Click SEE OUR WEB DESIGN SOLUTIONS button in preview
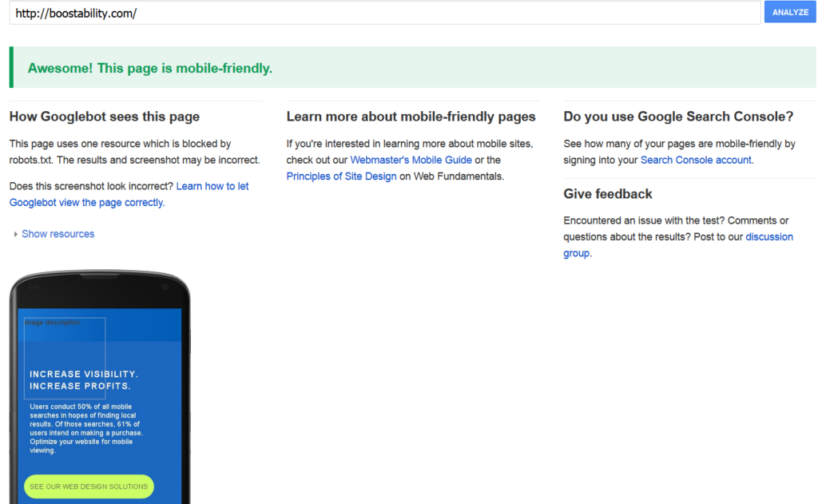Screen dimensions: 818x504 pos(89,486)
